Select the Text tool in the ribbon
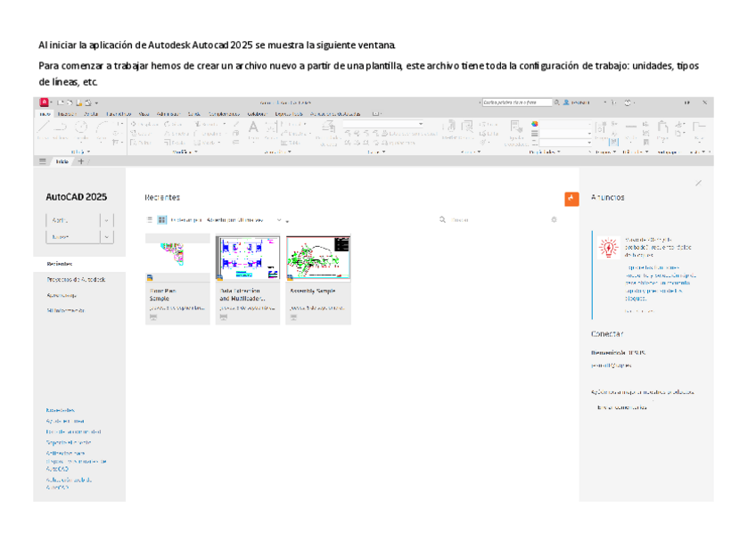The height and width of the screenshot is (534, 756). click(252, 128)
